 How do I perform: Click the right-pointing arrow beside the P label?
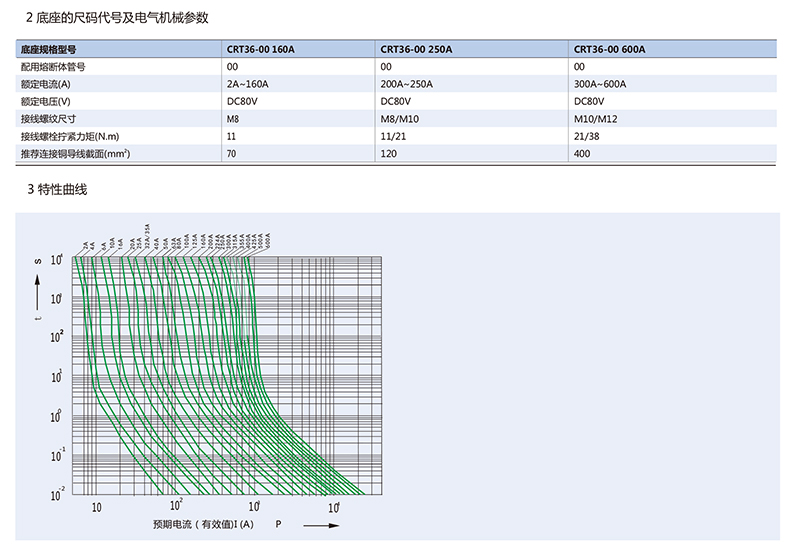323,524
